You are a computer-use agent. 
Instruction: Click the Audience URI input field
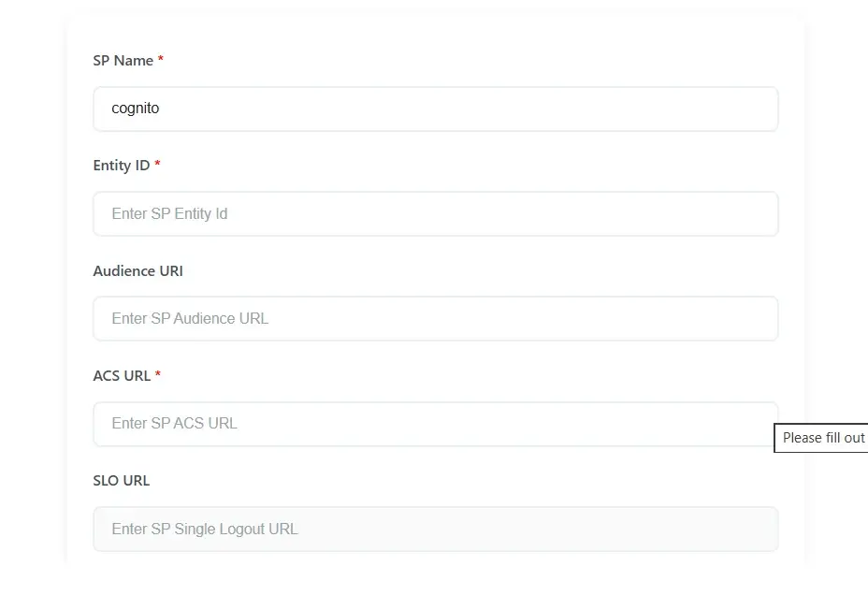[435, 318]
